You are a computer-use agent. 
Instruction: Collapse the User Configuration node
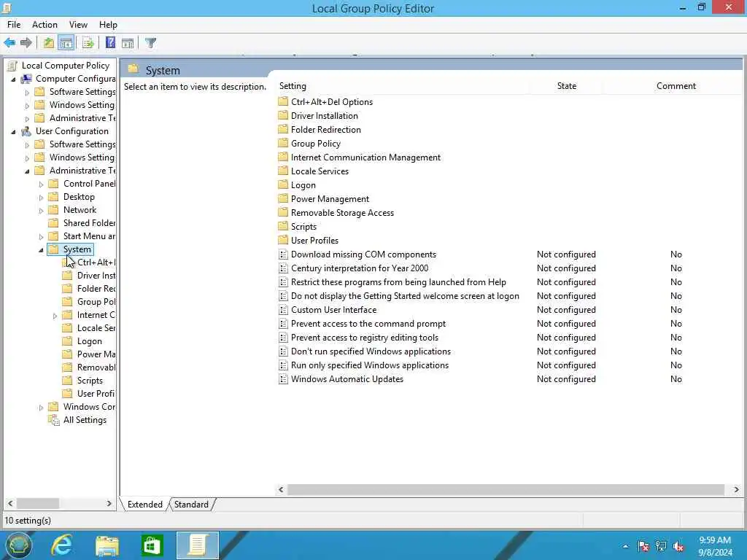click(x=13, y=131)
